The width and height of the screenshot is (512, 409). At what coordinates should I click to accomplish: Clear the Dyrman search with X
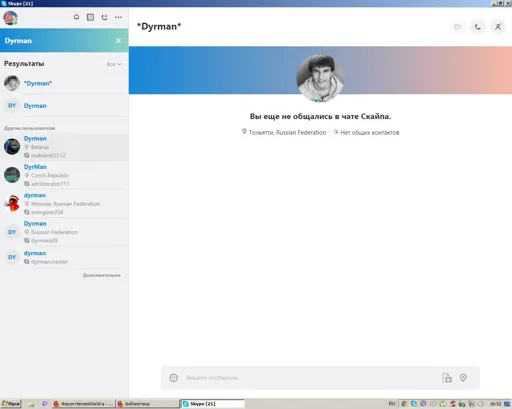(118, 40)
